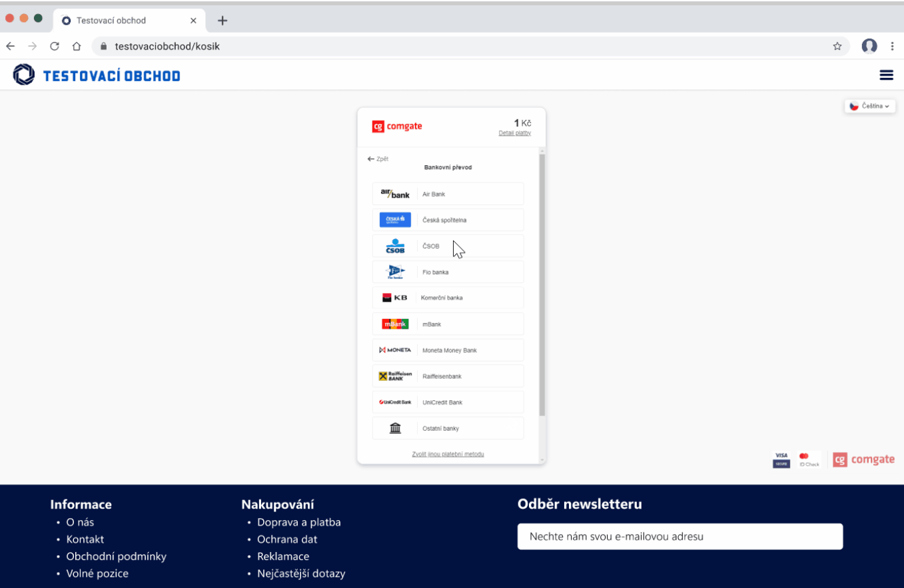The height and width of the screenshot is (588, 904).
Task: Open the Reklamace footer link
Action: [x=283, y=556]
